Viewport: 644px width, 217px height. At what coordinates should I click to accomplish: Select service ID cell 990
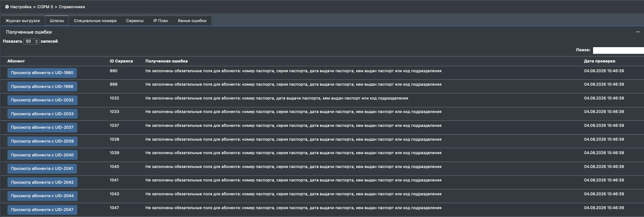pyautogui.click(x=114, y=71)
